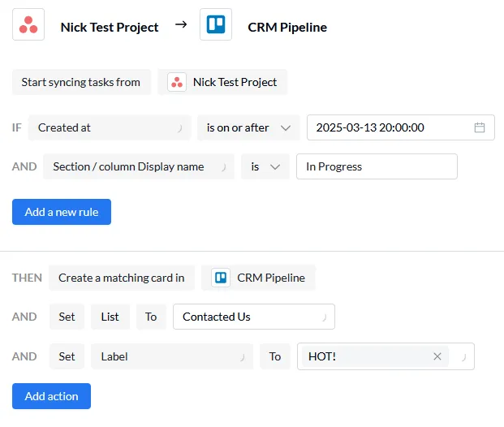Open the Contacted Us list dropdown

[x=253, y=317]
